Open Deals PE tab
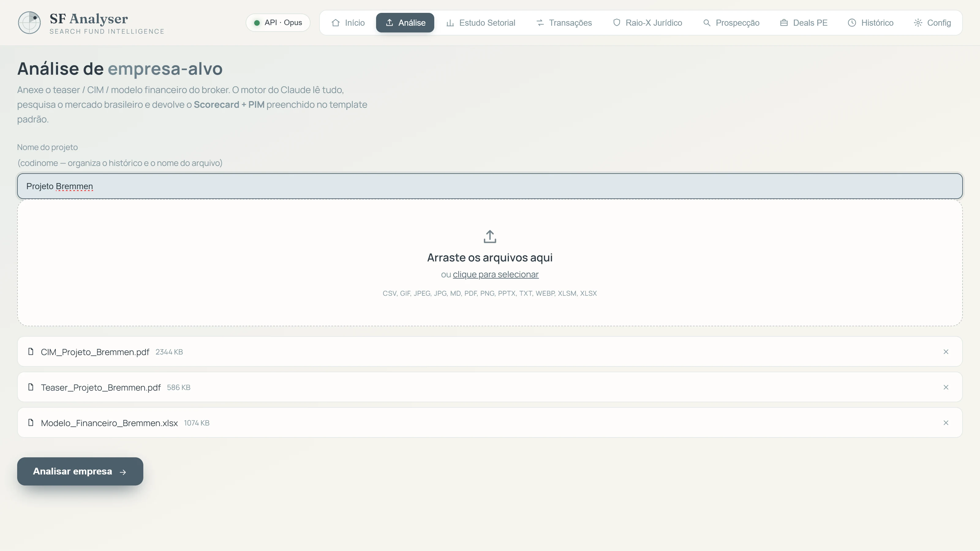980x551 pixels. coord(804,23)
